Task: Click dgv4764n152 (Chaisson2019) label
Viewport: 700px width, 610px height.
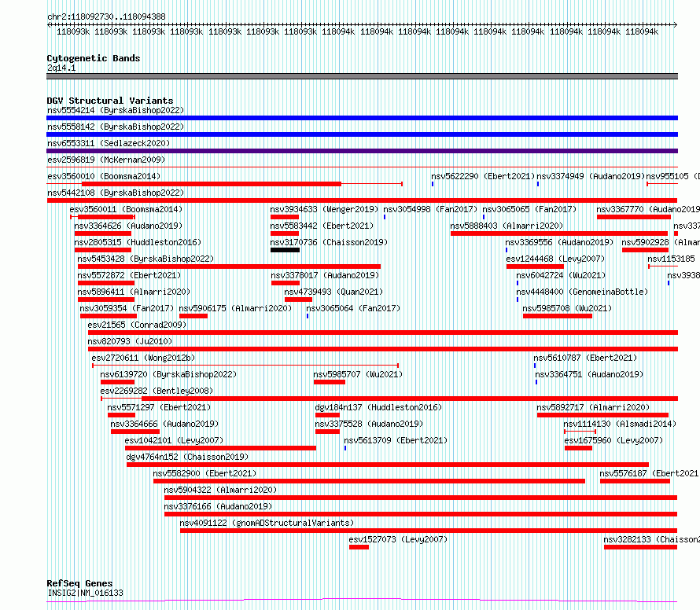Action: (187, 457)
